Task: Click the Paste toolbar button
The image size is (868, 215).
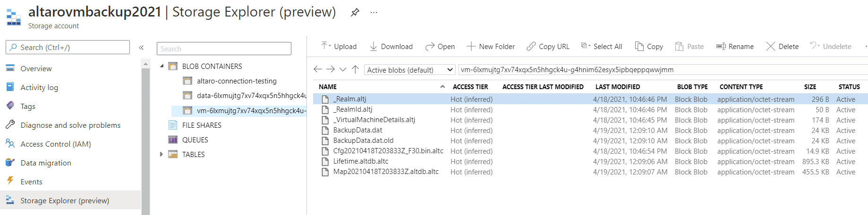Action: click(x=689, y=46)
